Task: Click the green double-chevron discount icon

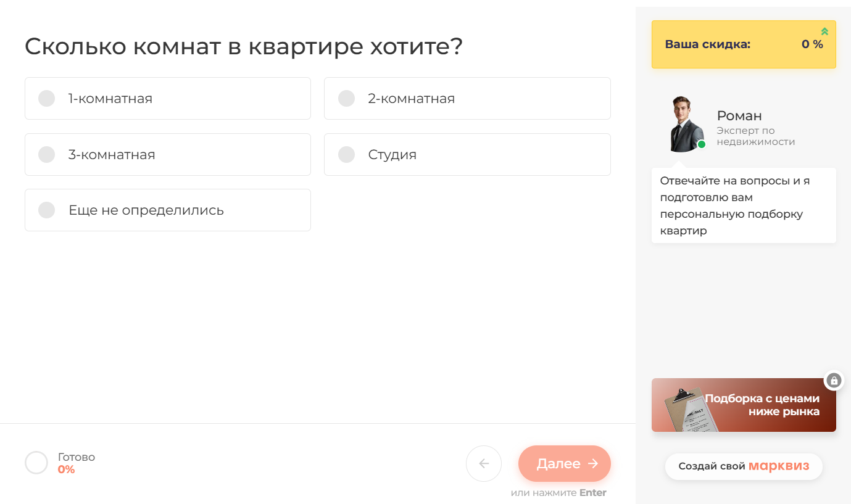Action: click(x=824, y=31)
